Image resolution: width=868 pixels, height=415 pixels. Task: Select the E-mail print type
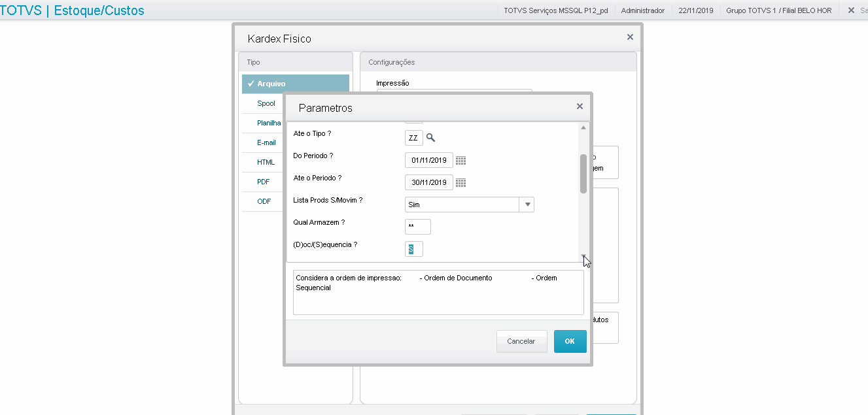click(x=266, y=142)
